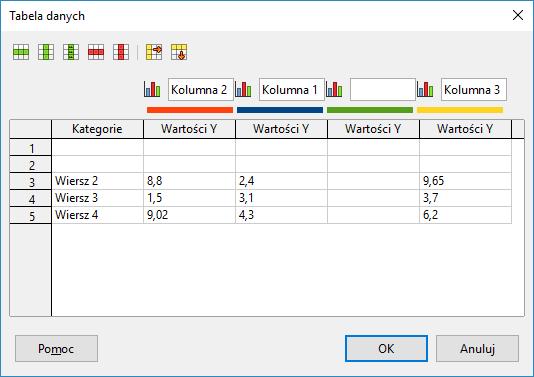Click the chart icon beside Kolumna 2
The image size is (534, 377).
152,89
